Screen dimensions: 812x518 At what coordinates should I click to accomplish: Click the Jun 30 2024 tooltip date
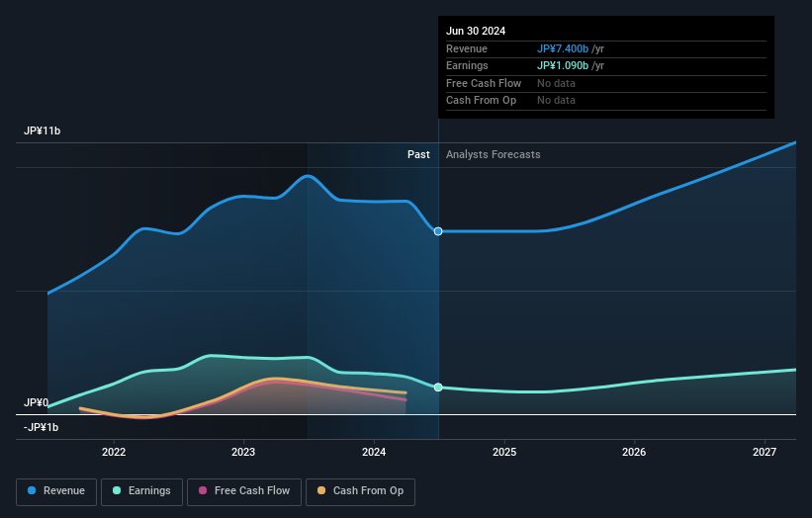coord(476,31)
